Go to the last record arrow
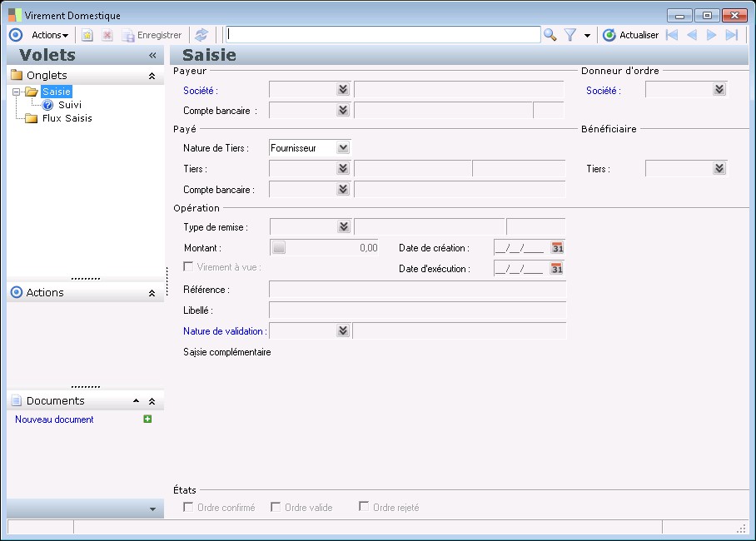Viewport: 756px width, 541px height. (x=732, y=35)
